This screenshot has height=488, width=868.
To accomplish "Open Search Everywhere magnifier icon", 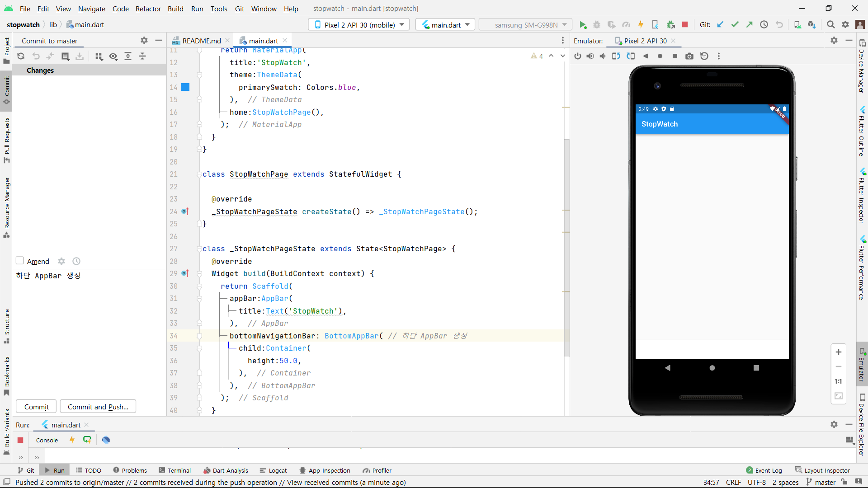I will coord(831,25).
